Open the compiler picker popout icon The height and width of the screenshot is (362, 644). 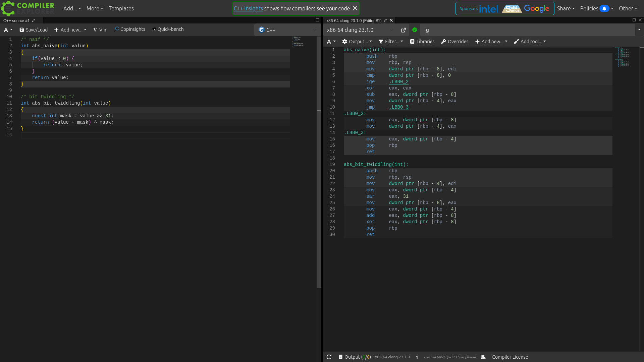coord(403,30)
